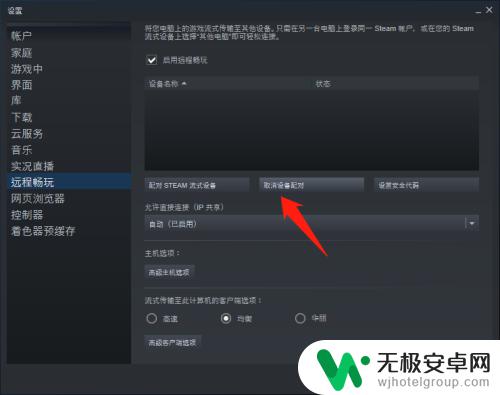Sort devices by 设备名称 column header
The width and height of the screenshot is (500, 395).
point(226,84)
